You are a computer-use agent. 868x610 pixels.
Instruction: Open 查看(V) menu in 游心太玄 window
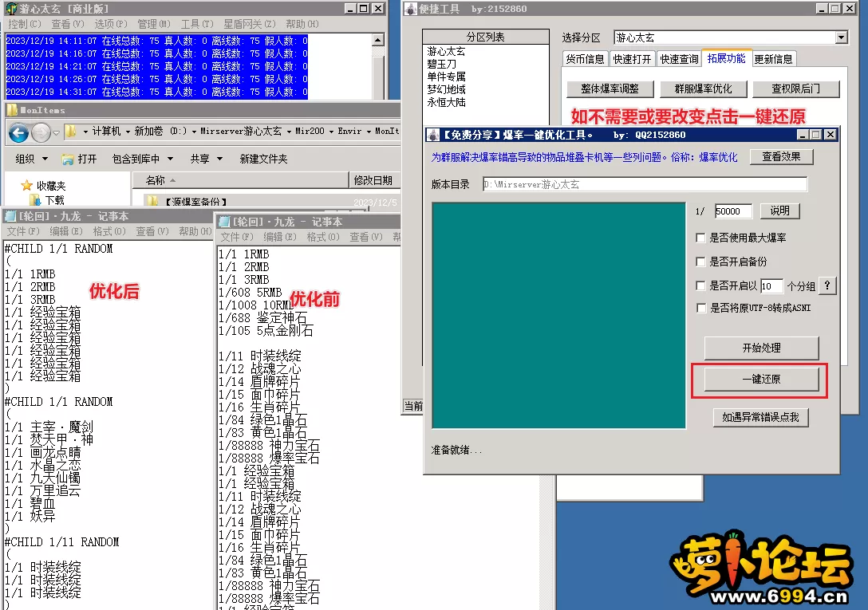(68, 24)
